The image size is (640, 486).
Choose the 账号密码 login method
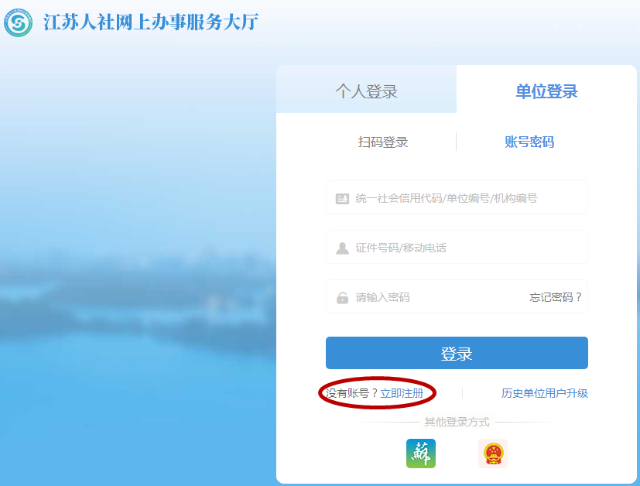[529, 142]
